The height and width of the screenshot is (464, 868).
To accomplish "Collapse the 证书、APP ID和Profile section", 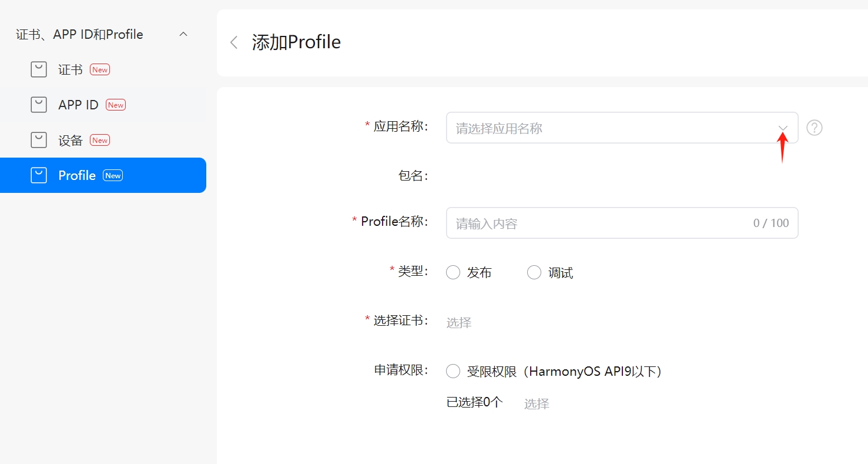I will [183, 35].
